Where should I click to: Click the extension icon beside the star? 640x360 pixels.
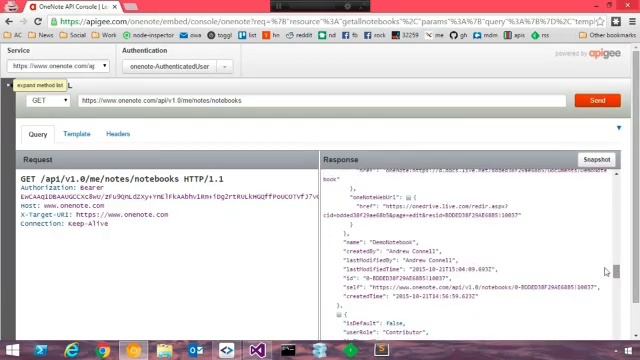coord(616,22)
